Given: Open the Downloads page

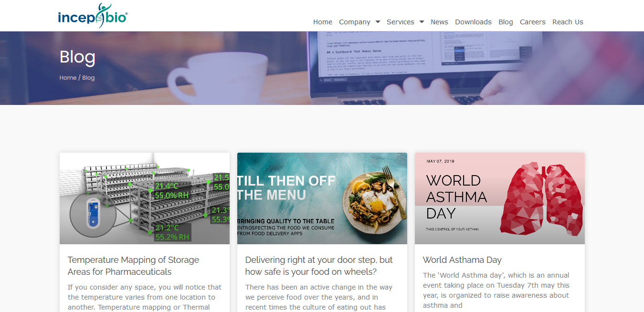Looking at the screenshot, I should point(473,22).
